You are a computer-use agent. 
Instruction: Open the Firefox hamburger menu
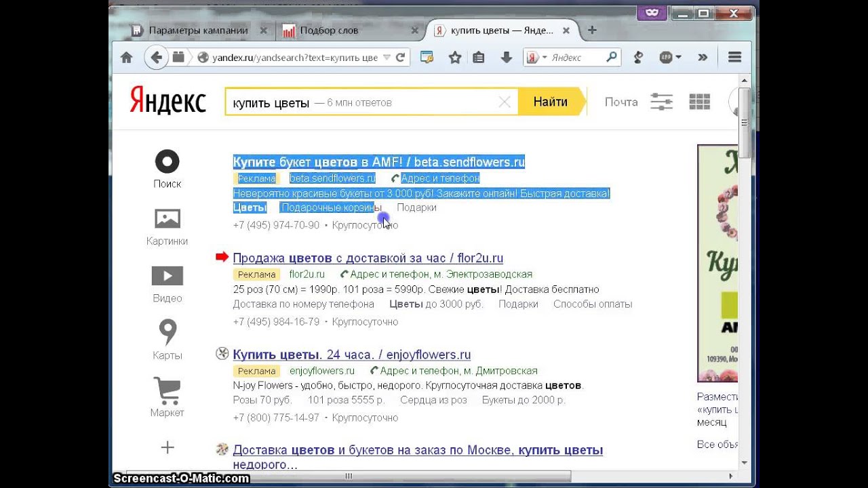click(734, 58)
